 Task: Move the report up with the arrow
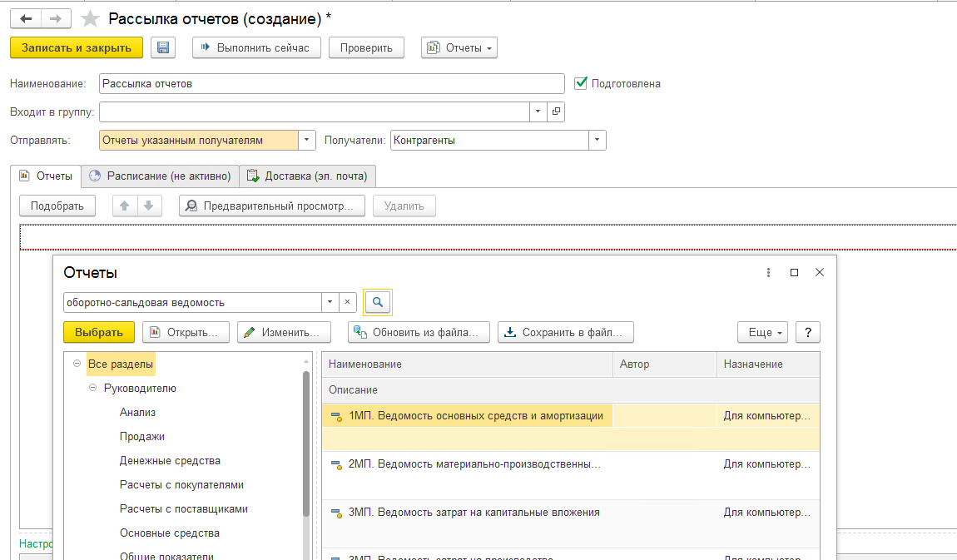[125, 206]
